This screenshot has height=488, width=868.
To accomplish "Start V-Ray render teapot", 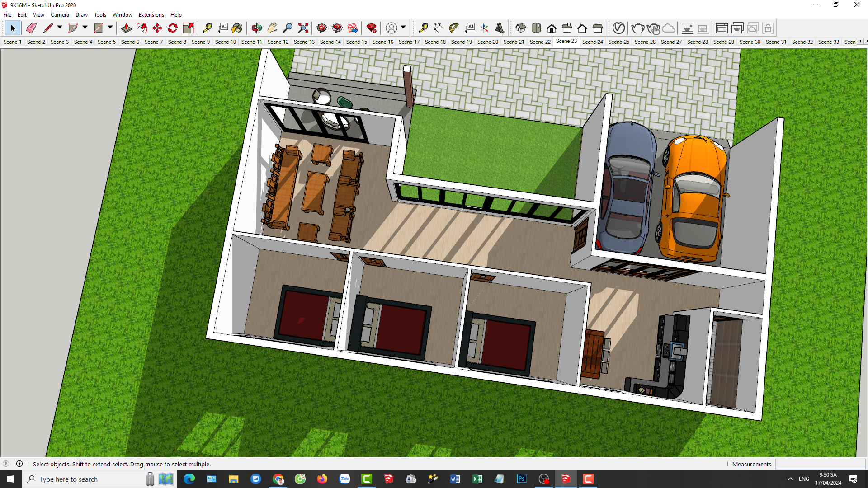I will 637,28.
